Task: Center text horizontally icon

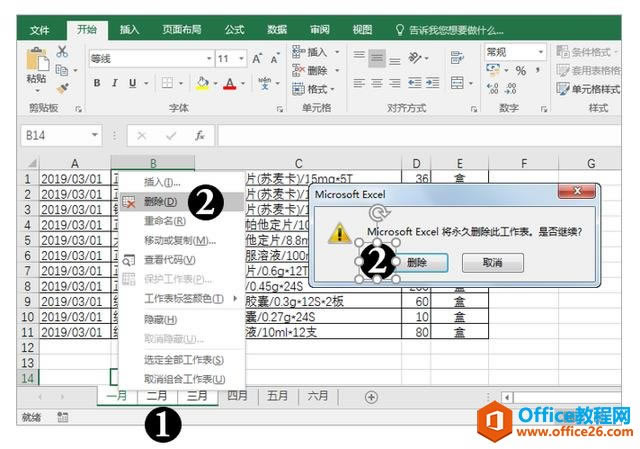Action: point(377,83)
